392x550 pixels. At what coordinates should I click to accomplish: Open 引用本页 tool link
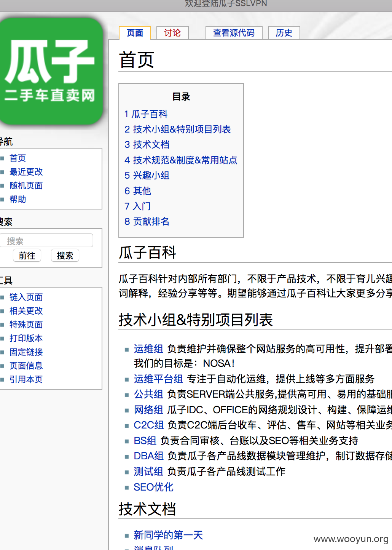(26, 379)
